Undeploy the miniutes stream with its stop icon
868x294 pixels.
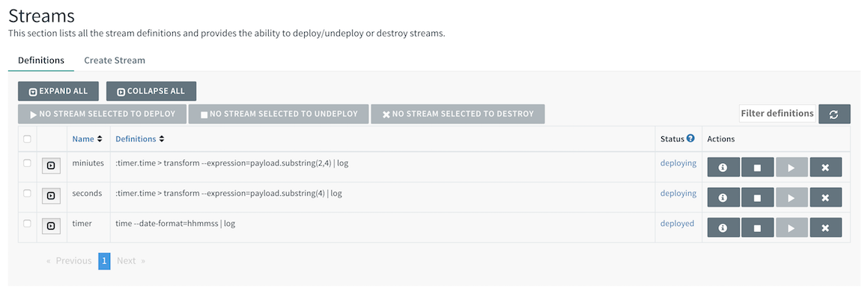tap(757, 168)
